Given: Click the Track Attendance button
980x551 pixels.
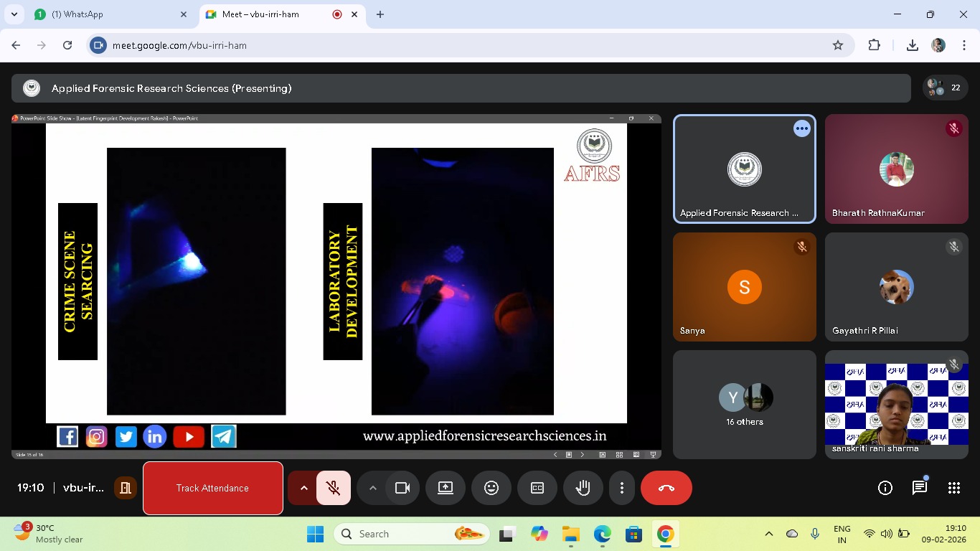Looking at the screenshot, I should [213, 488].
